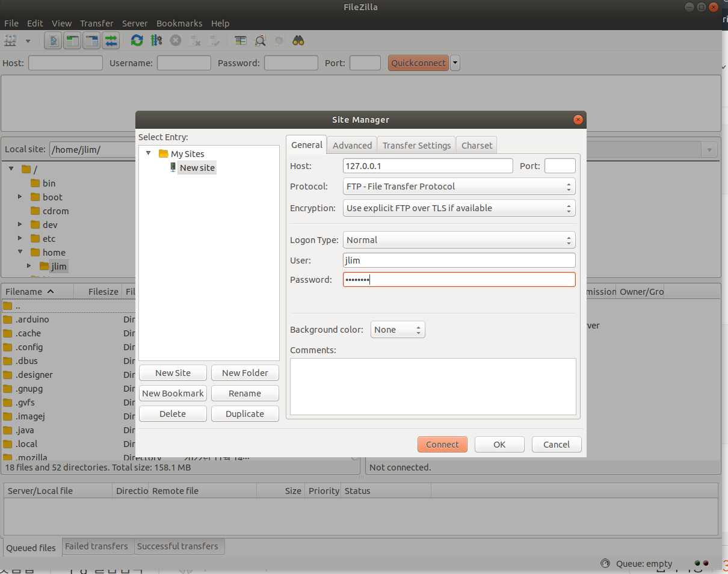Collapse the home folder in local tree
Image resolution: width=728 pixels, height=574 pixels.
point(20,252)
